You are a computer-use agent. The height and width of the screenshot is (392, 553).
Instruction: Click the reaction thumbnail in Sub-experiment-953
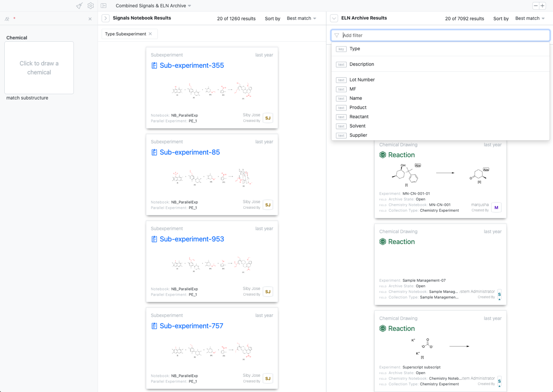coord(212,264)
